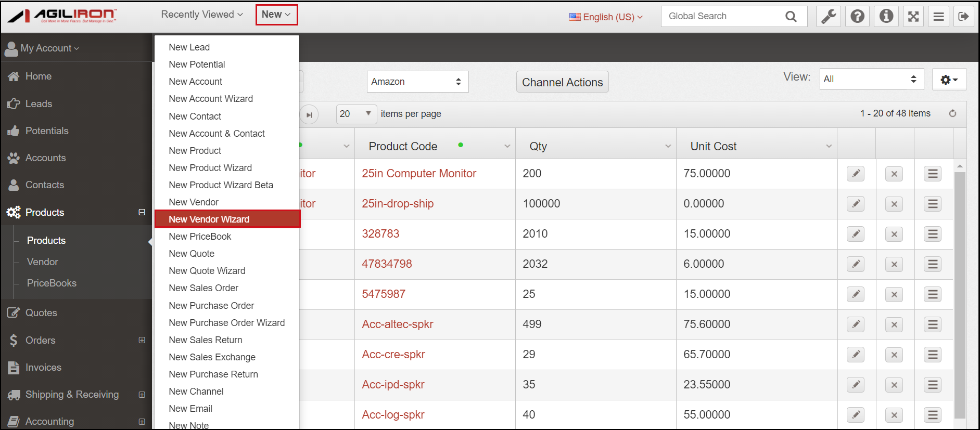
Task: Open the Recently Viewed dropdown
Action: (x=202, y=15)
